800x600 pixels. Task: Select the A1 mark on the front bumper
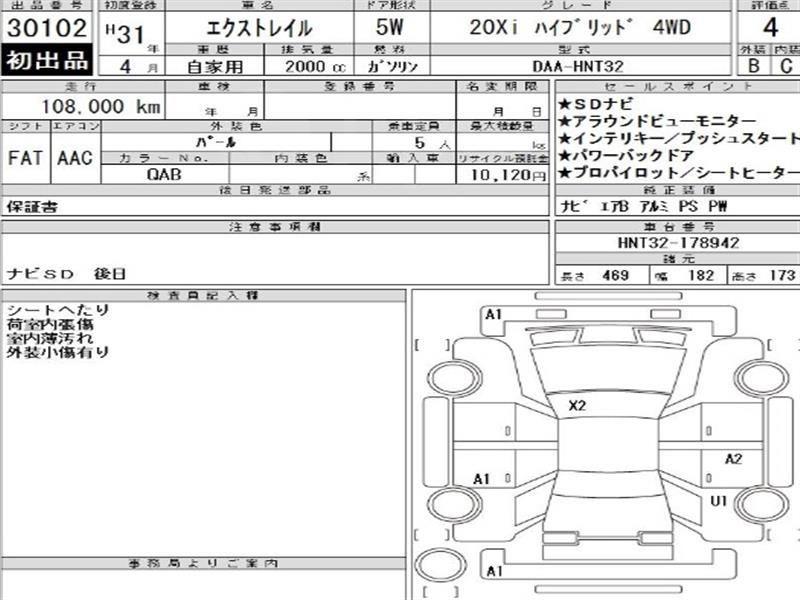[x=493, y=314]
